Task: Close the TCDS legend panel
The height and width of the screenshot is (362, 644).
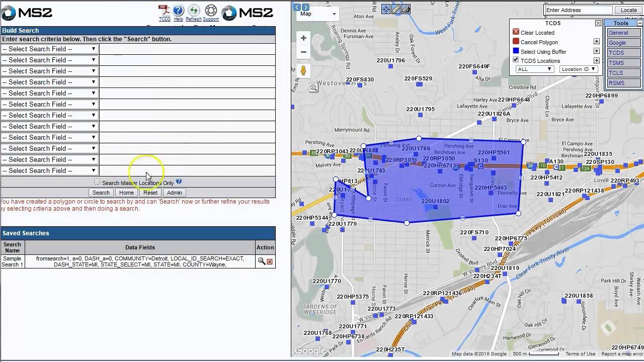Action: click(598, 23)
